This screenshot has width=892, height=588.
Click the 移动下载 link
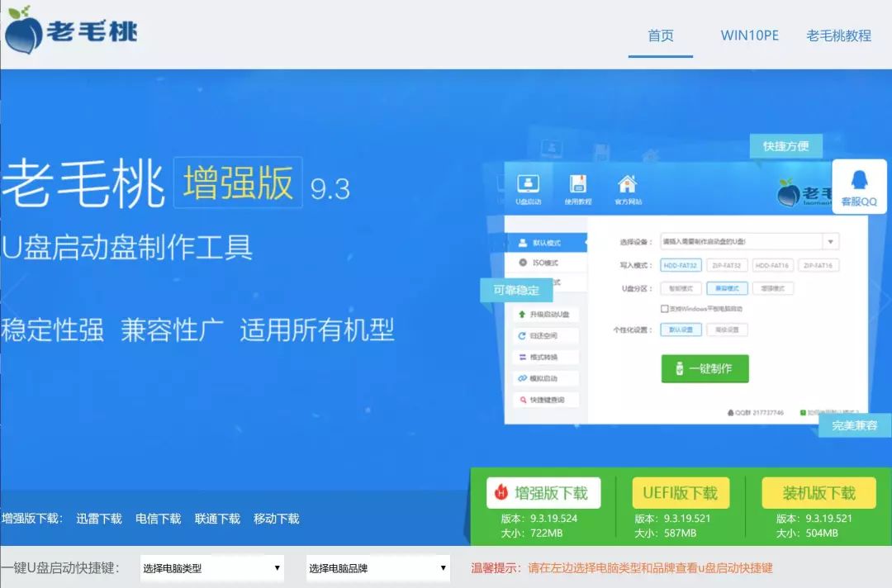277,519
